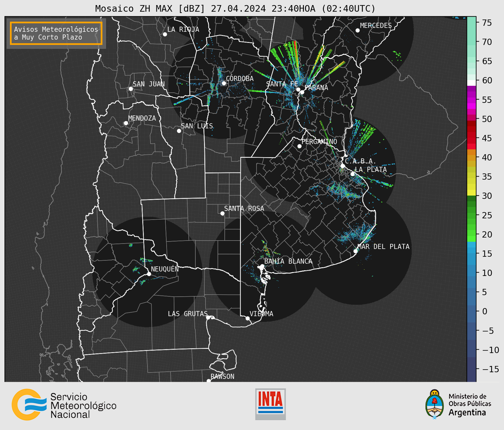Click the Avisos Meteorológicos a Muy Corto Plazo box
Viewport: 504px width, 430px height.
click(x=56, y=33)
